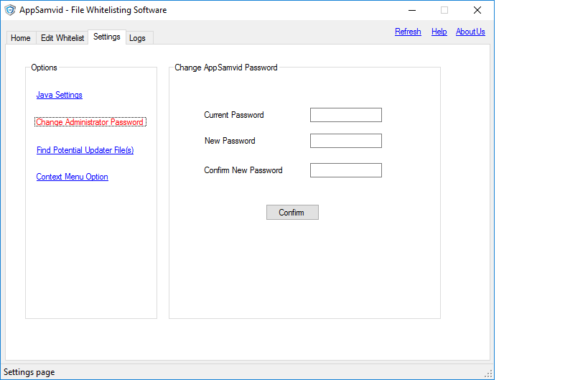
Task: Click the Change AppSamvid Password group title
Action: (226, 68)
